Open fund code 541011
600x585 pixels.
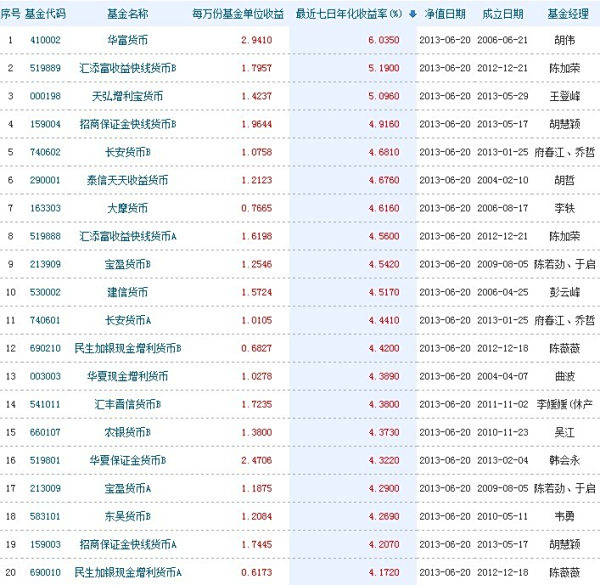(x=45, y=404)
